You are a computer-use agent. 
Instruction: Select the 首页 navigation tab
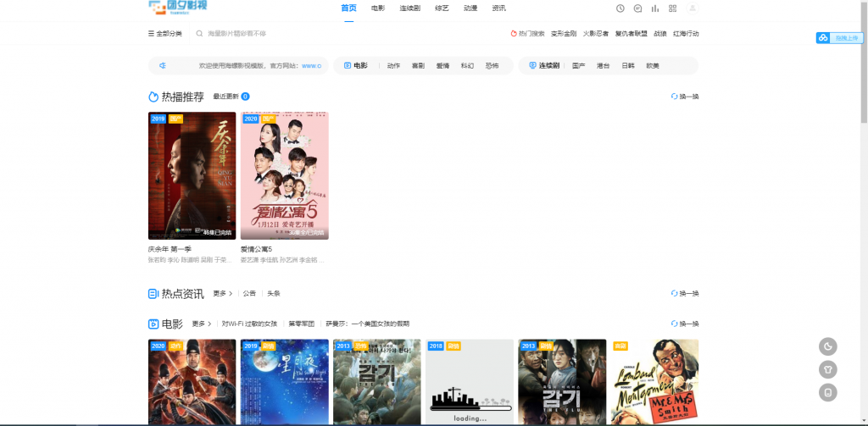pyautogui.click(x=348, y=8)
